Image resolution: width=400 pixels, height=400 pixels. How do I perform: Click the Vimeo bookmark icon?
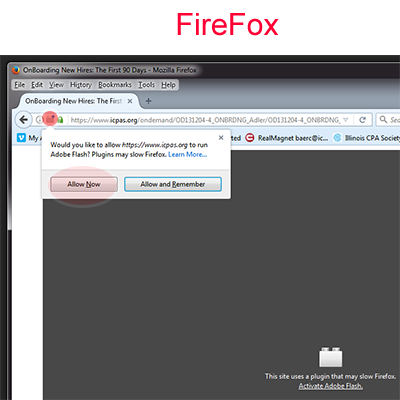21,137
